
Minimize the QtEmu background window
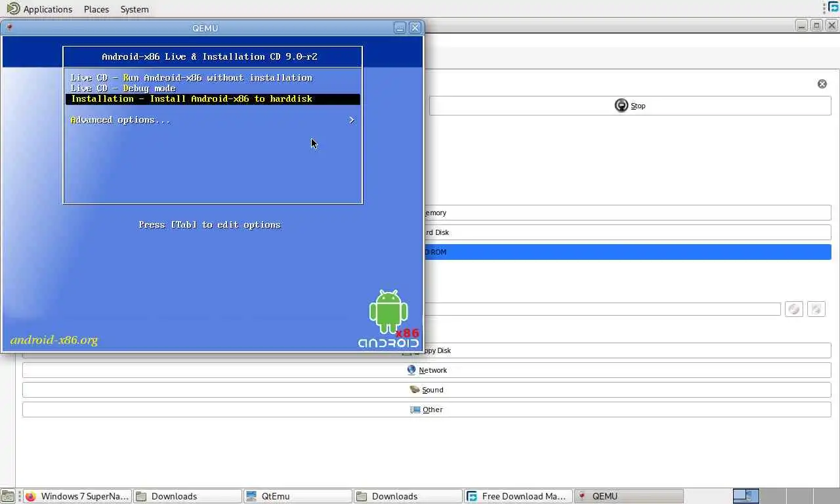click(802, 26)
